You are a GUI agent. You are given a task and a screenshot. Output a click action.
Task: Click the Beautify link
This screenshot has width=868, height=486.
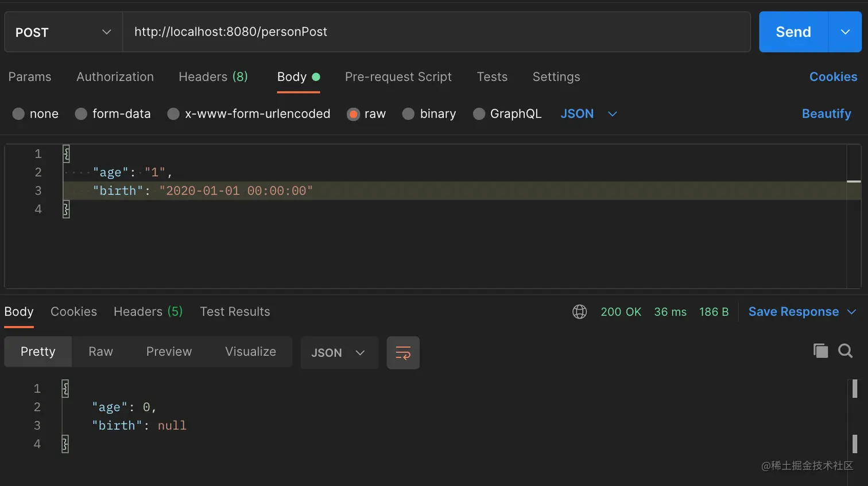[x=826, y=114]
